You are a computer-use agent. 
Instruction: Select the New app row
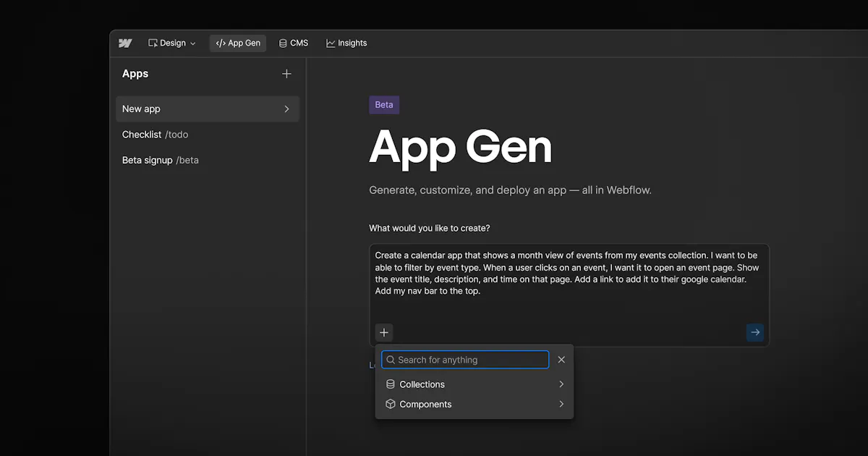click(208, 109)
